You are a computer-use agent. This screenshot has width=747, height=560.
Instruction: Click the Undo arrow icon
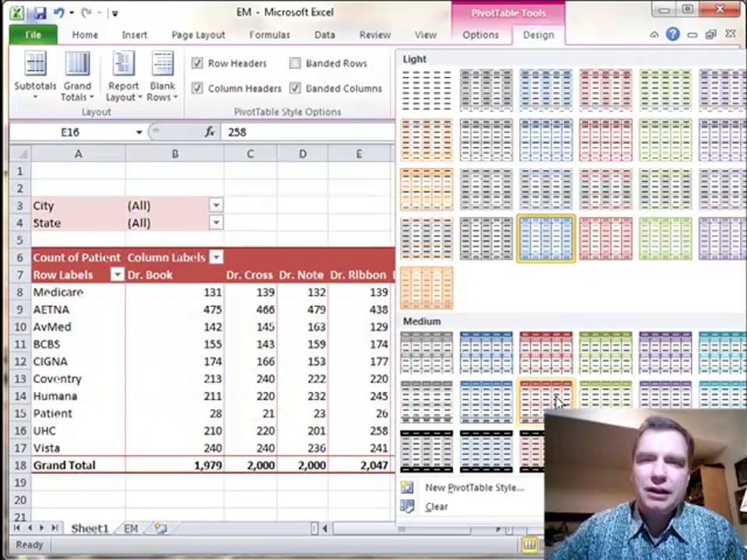[59, 13]
